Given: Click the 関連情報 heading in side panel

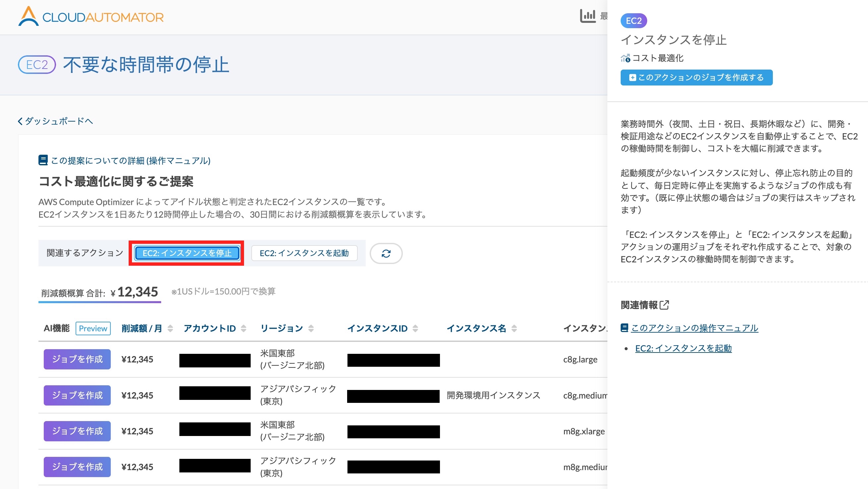Looking at the screenshot, I should coord(639,305).
